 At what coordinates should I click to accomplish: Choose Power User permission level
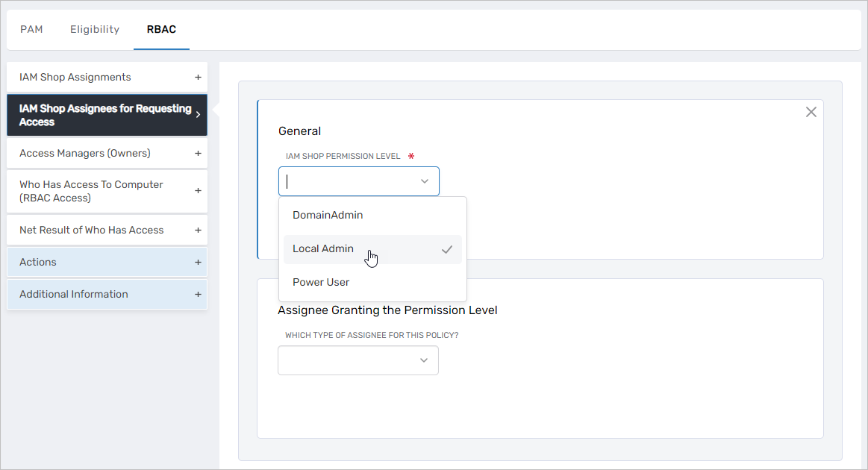click(321, 282)
